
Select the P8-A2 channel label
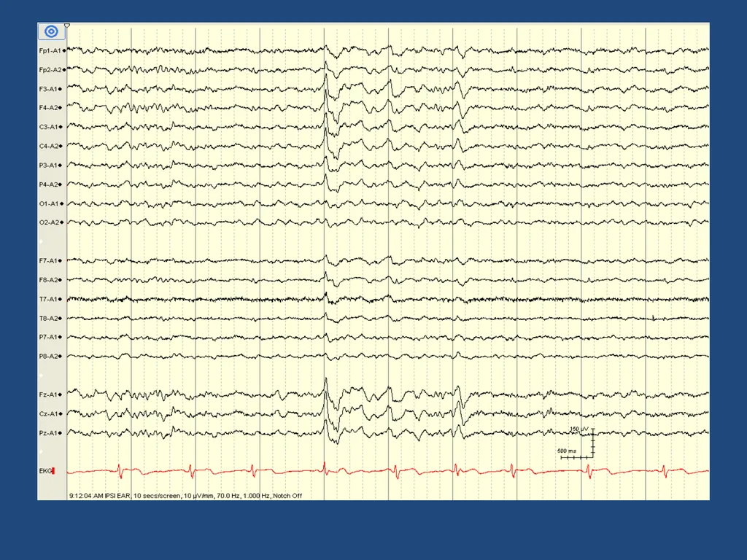48,356
